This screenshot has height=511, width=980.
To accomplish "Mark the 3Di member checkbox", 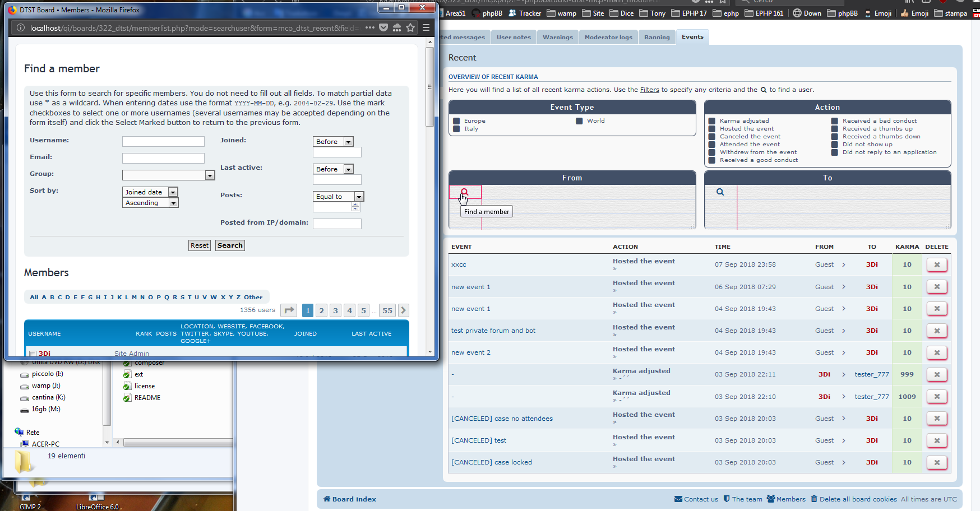I will [33, 354].
